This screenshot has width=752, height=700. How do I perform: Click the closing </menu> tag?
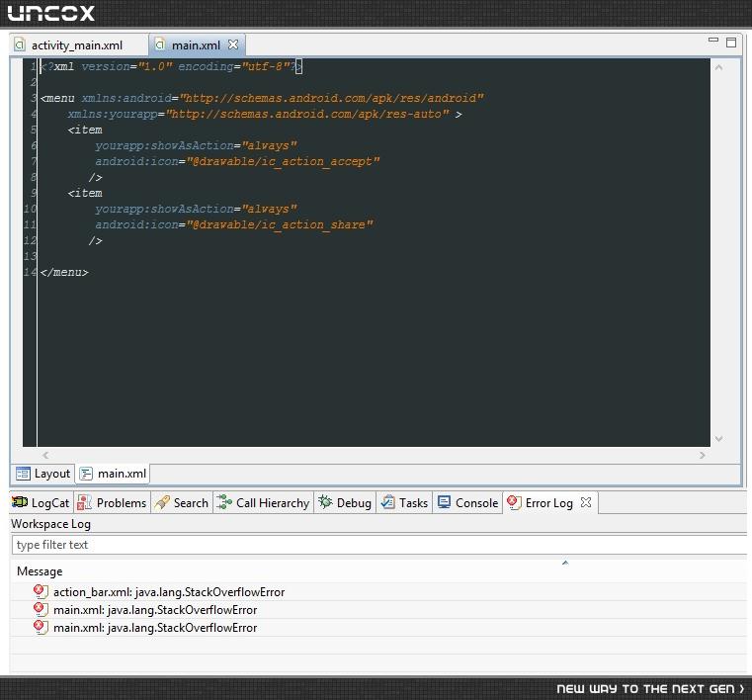(x=64, y=272)
